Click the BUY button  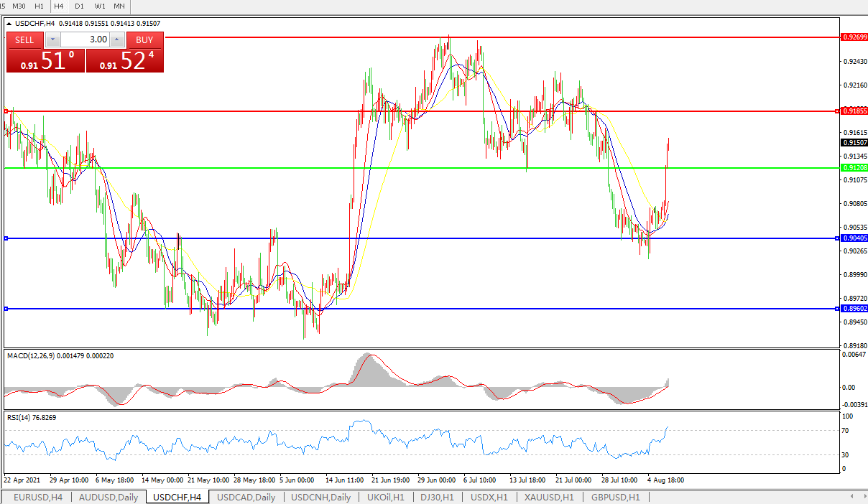point(144,40)
